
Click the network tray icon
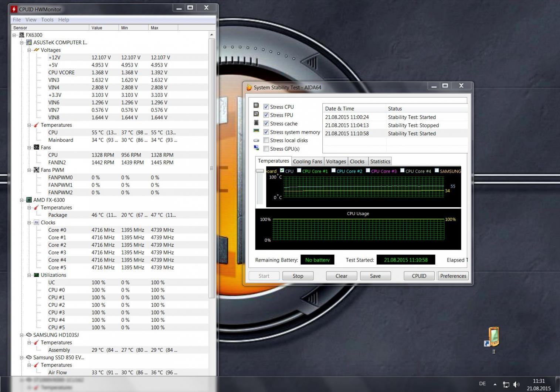click(x=506, y=385)
